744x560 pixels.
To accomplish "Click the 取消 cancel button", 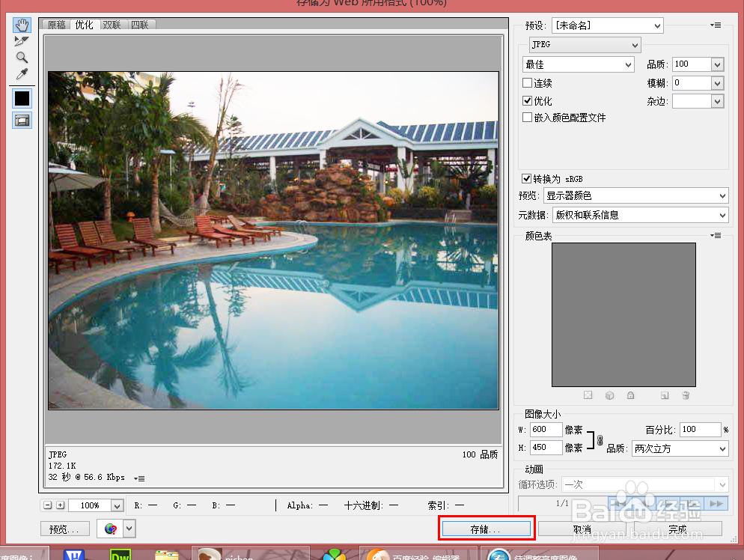I will coord(582,529).
